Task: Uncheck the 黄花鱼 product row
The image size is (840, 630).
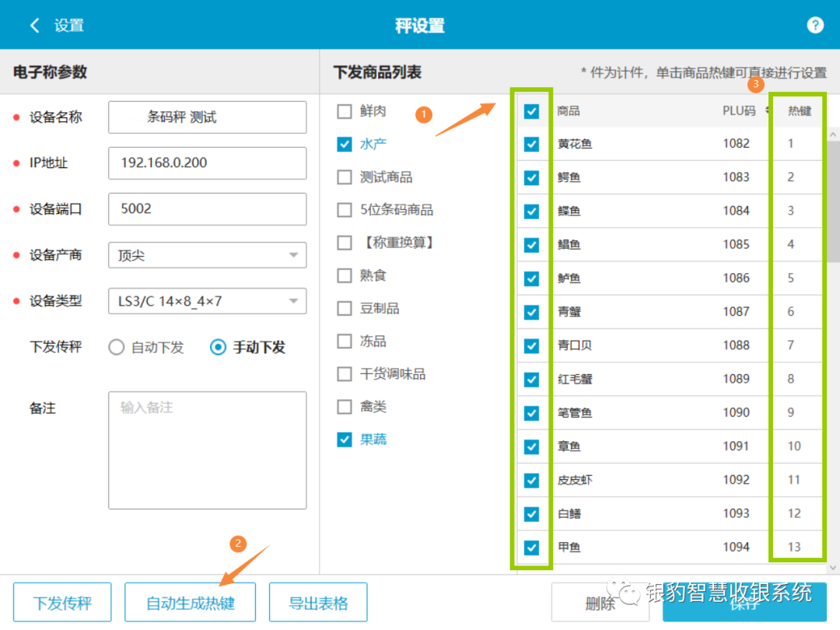Action: [532, 144]
